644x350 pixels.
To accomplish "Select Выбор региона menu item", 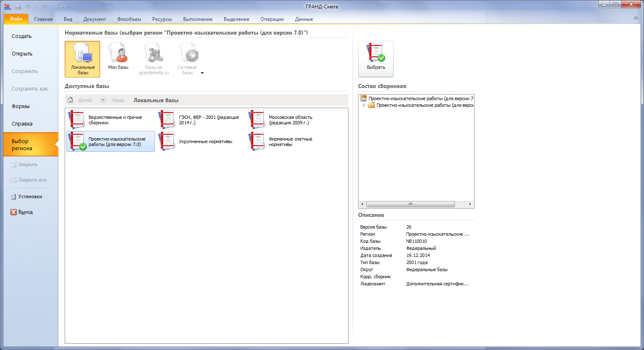I will [x=30, y=145].
